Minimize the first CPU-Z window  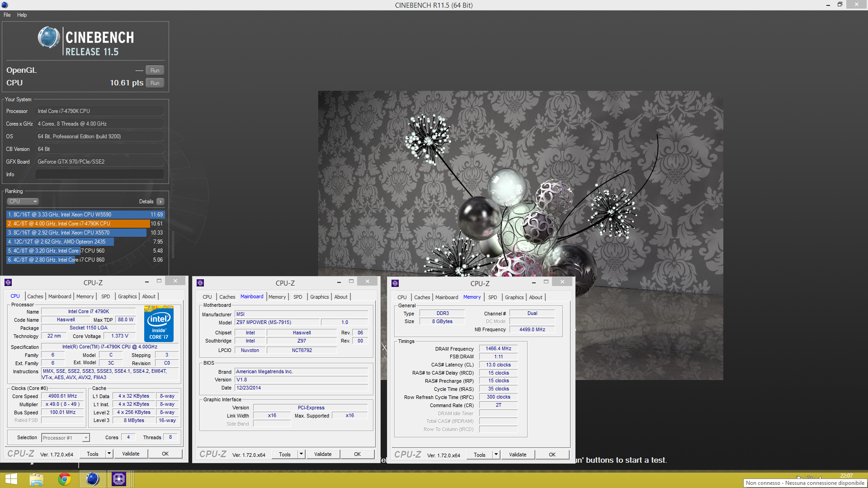147,282
